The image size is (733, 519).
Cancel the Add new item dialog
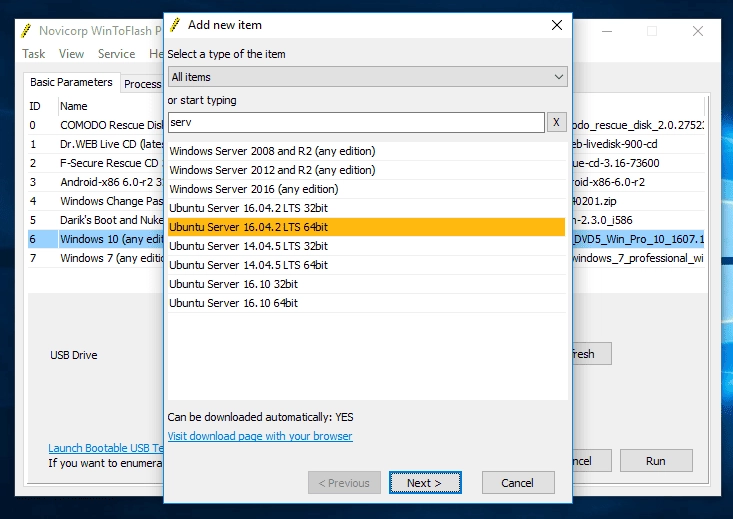coord(518,483)
